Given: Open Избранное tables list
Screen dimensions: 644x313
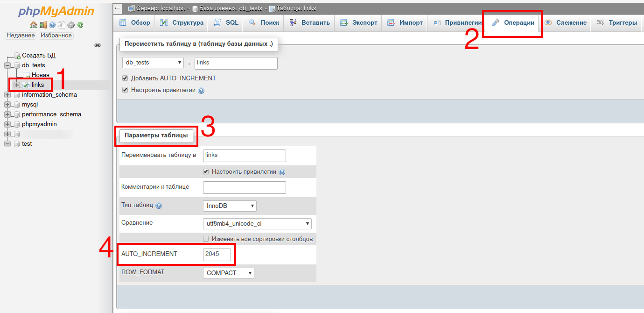Looking at the screenshot, I should 56,35.
